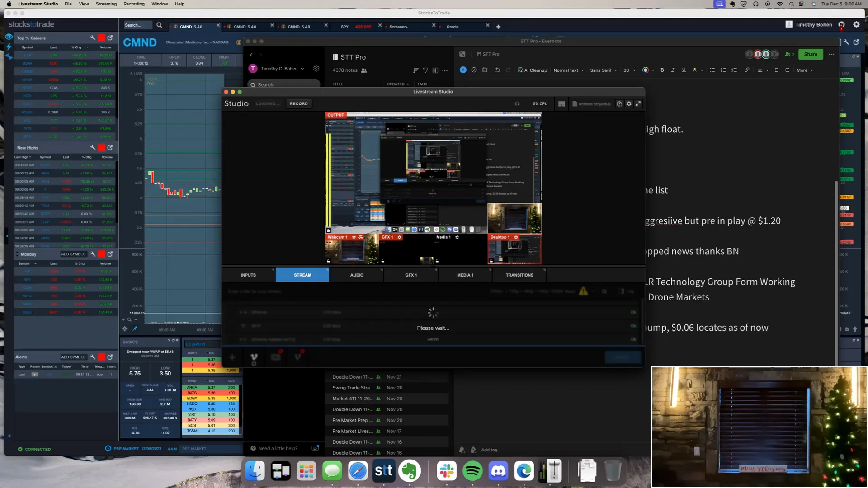The height and width of the screenshot is (488, 868).
Task: Toggle bold formatting in the note
Action: click(x=662, y=70)
